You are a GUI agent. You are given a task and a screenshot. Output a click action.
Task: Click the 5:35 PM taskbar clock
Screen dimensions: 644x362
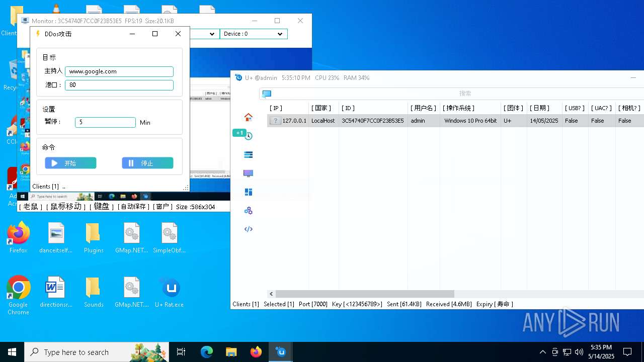601,352
